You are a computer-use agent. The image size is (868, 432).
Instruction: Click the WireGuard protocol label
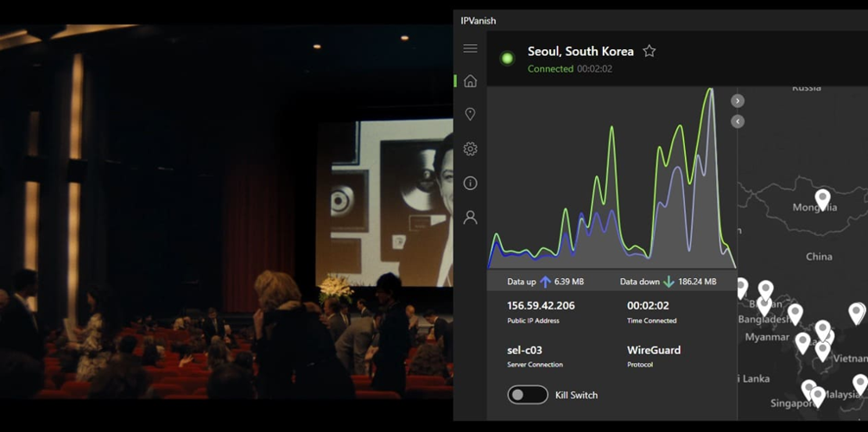[654, 350]
